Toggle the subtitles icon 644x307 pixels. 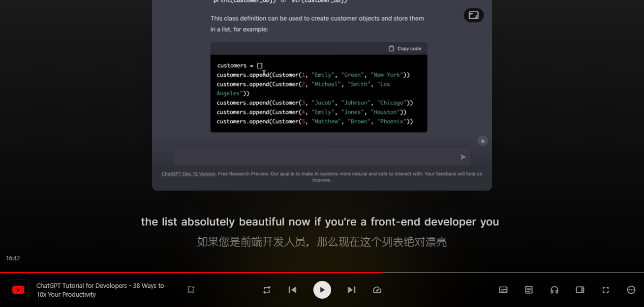[503, 290]
